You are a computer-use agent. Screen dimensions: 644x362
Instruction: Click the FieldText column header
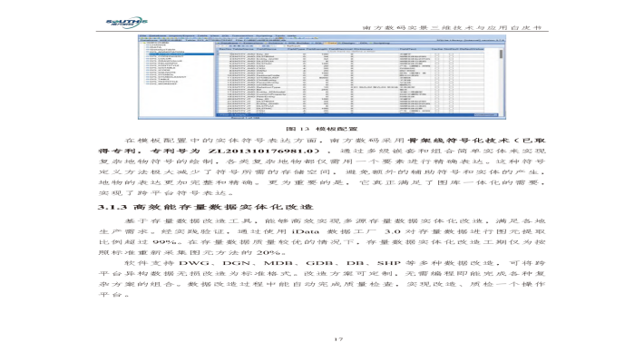click(x=408, y=49)
